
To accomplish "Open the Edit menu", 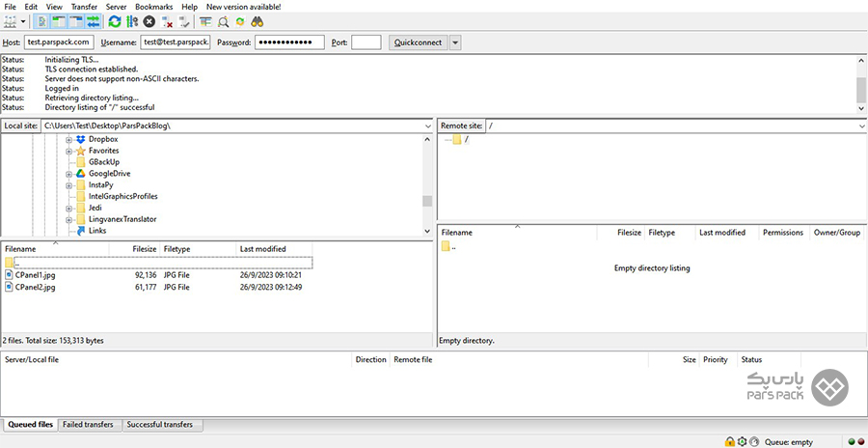I will [31, 7].
